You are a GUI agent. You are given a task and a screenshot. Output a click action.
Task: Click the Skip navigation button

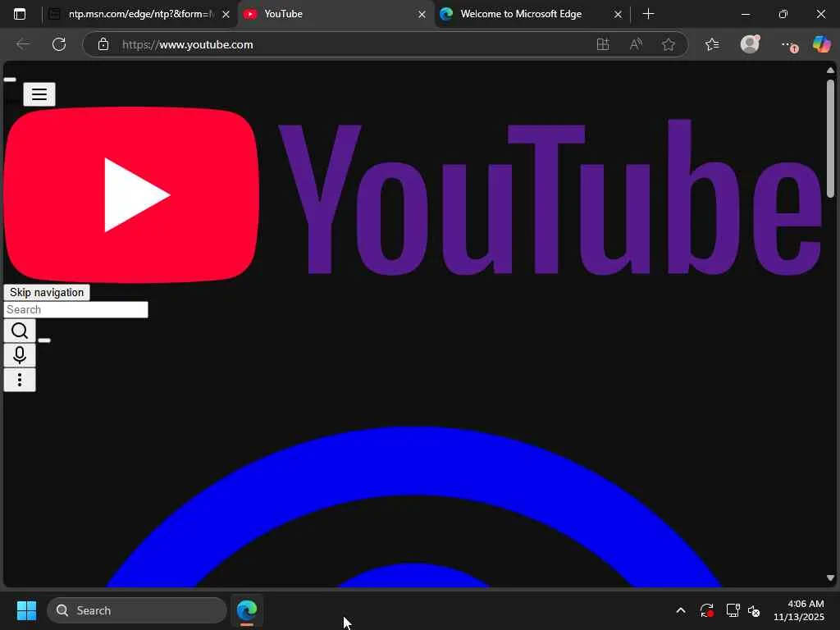click(x=47, y=293)
